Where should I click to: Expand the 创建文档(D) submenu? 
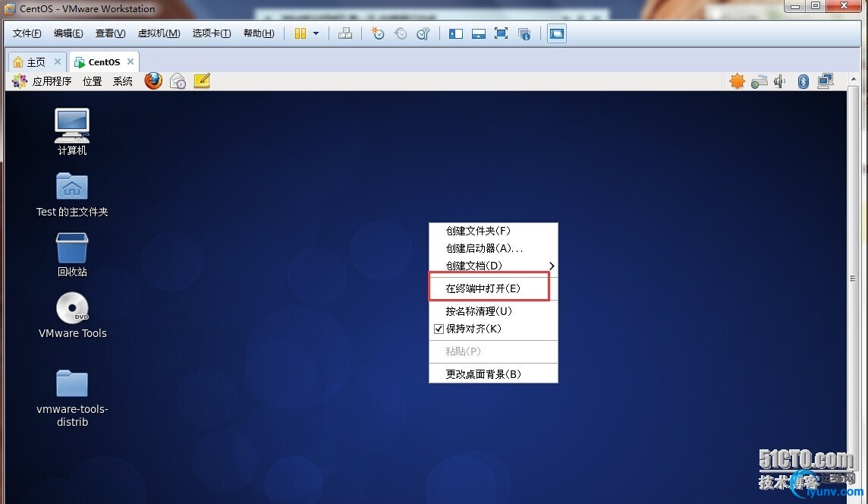(493, 266)
